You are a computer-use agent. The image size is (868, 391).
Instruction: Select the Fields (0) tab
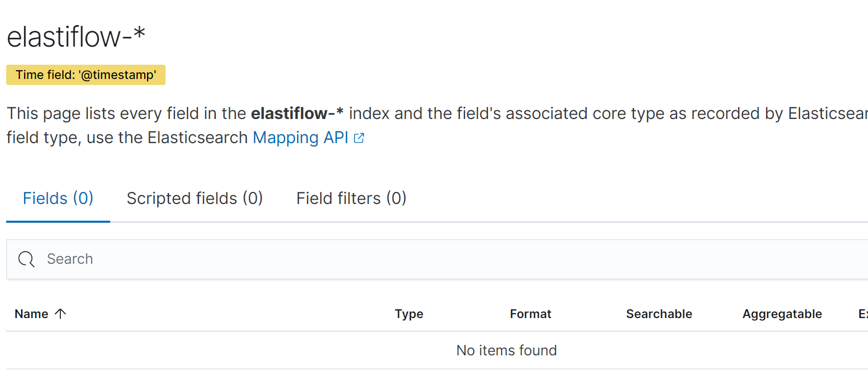58,198
